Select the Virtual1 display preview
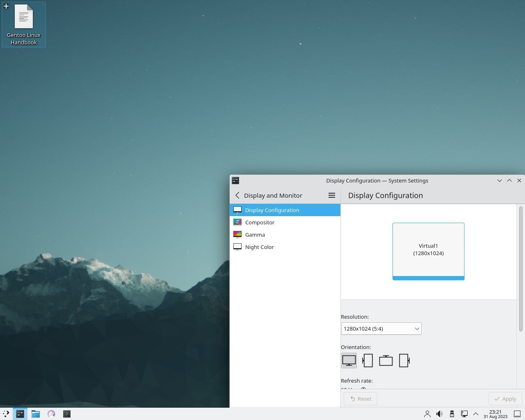The height and width of the screenshot is (420, 525). [428, 250]
